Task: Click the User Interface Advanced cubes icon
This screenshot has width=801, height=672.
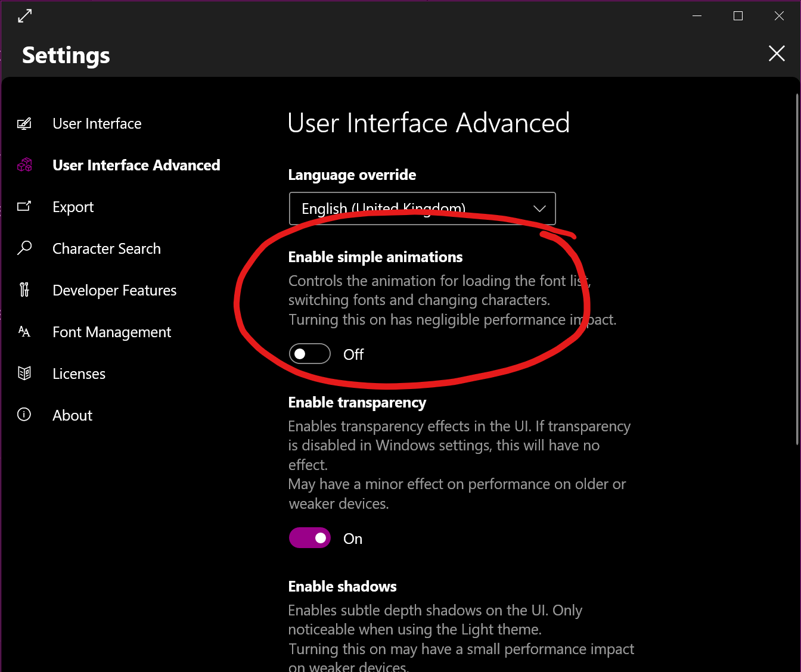Action: click(x=24, y=165)
